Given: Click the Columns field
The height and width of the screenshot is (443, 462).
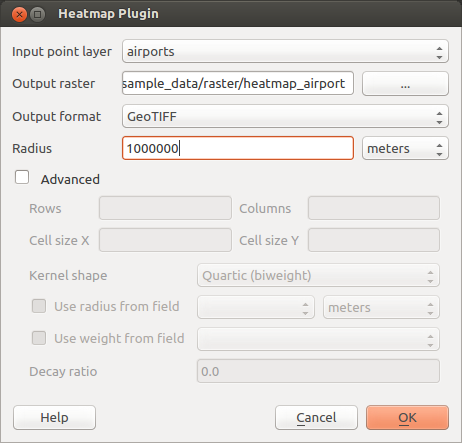Looking at the screenshot, I should pos(374,208).
